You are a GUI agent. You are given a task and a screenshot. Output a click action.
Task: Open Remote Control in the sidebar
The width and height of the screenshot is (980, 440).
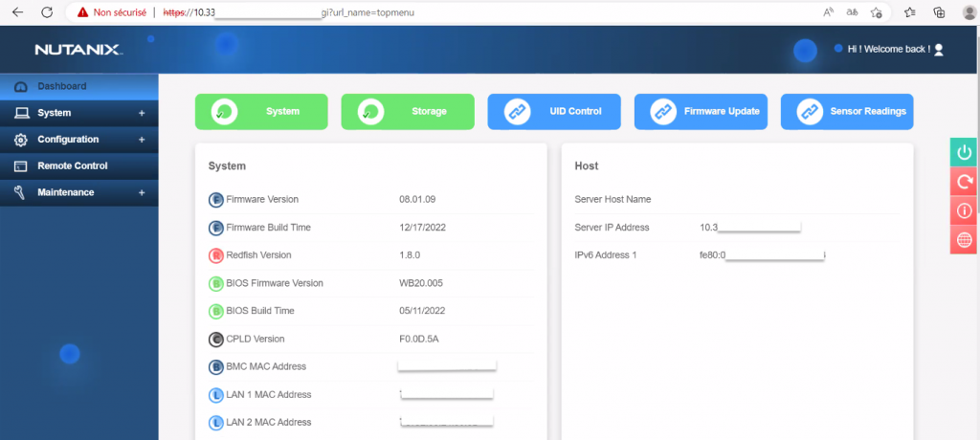[x=72, y=165]
